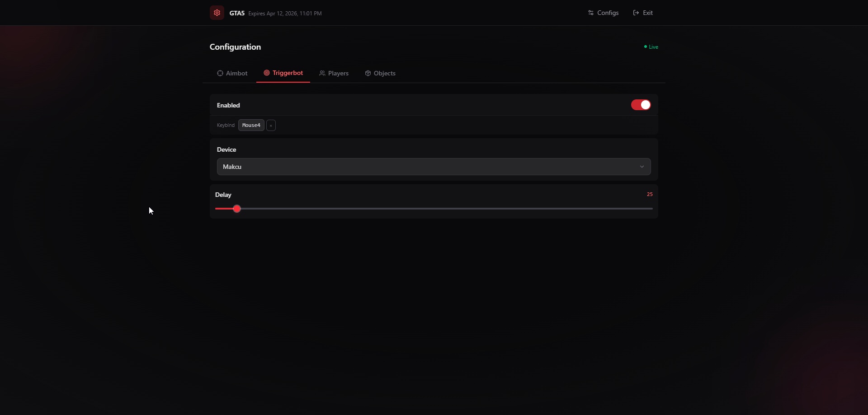
Task: Click the Delay slider red handle
Action: tap(237, 209)
